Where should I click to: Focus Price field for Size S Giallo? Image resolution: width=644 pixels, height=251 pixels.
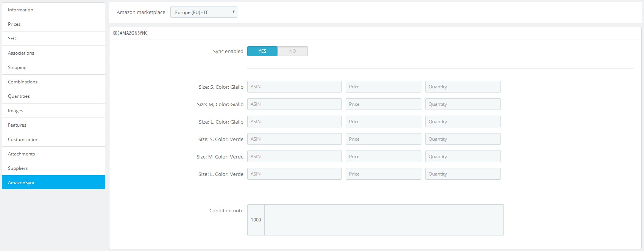coord(384,87)
